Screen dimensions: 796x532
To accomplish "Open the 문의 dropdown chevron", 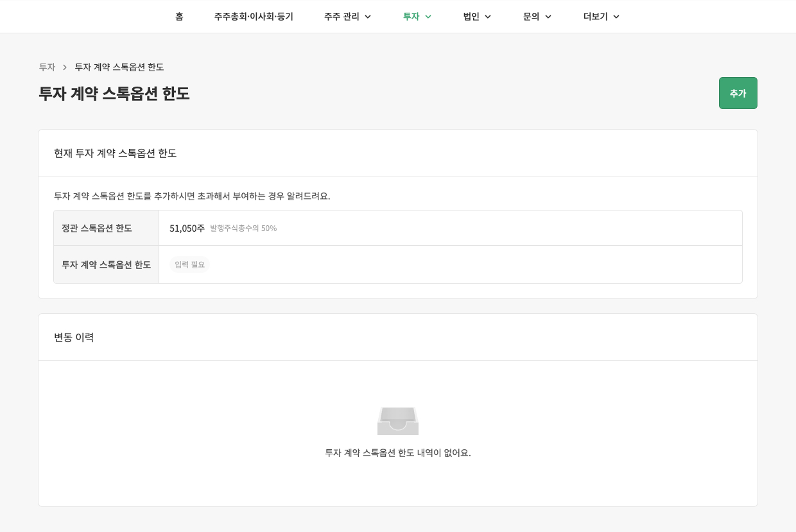I will 548,17.
